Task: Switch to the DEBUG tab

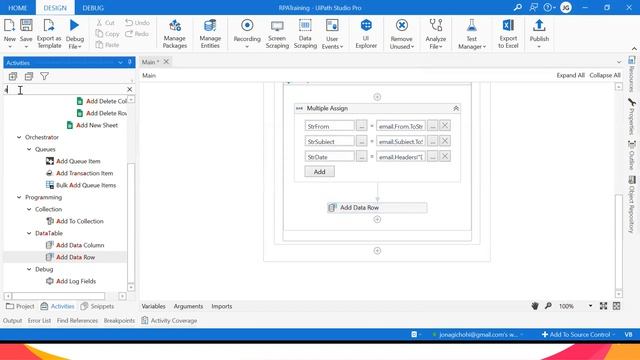Action: point(93,8)
